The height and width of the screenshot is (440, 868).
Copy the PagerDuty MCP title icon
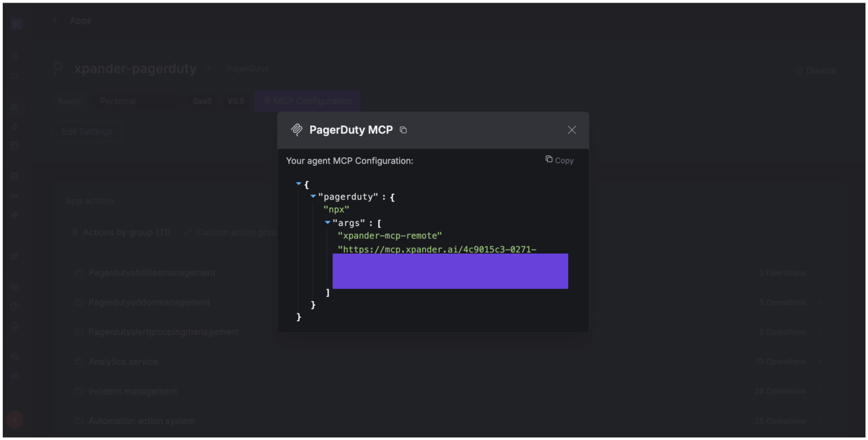403,130
